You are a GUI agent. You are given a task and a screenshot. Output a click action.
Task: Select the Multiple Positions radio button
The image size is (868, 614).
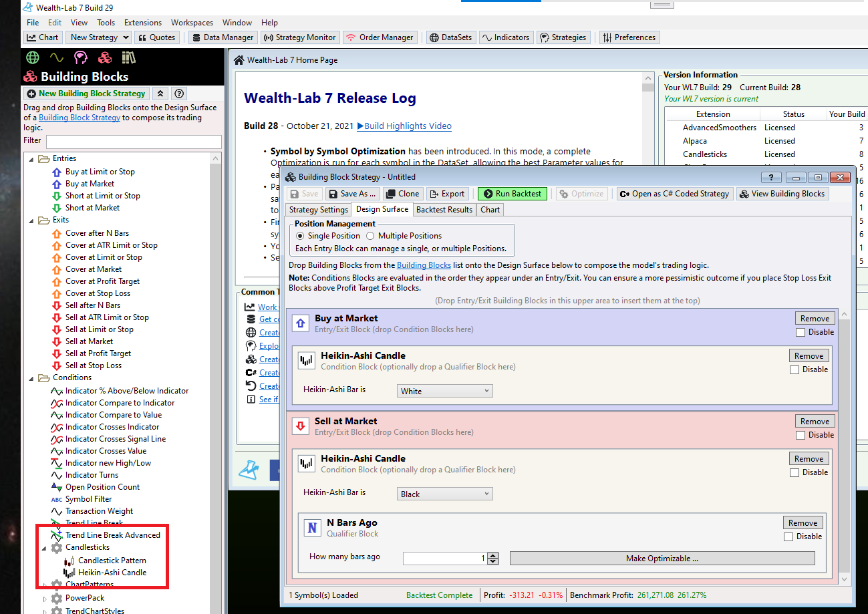click(x=370, y=236)
